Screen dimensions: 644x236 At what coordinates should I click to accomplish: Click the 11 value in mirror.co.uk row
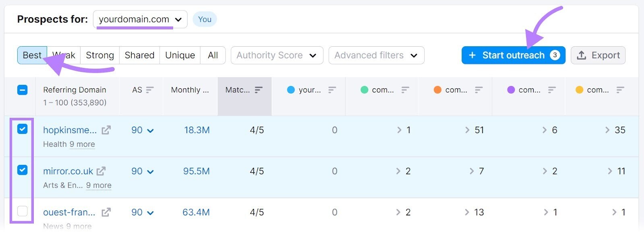click(x=621, y=171)
